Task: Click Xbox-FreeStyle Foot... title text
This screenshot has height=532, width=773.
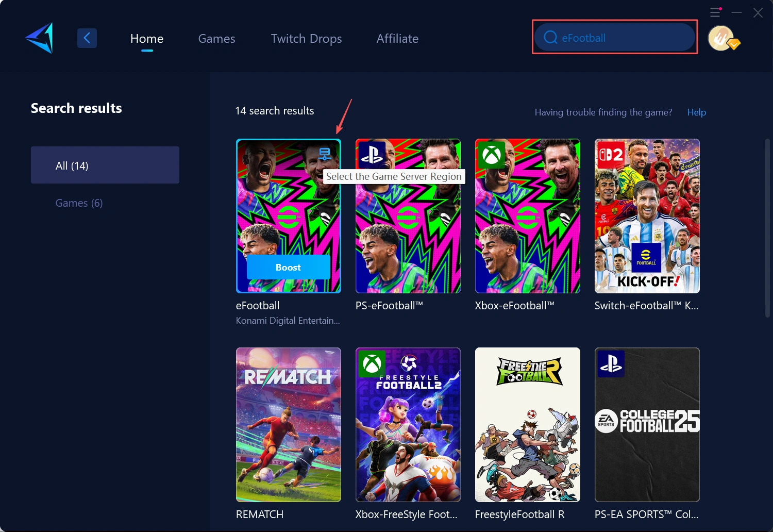Action: [x=407, y=514]
